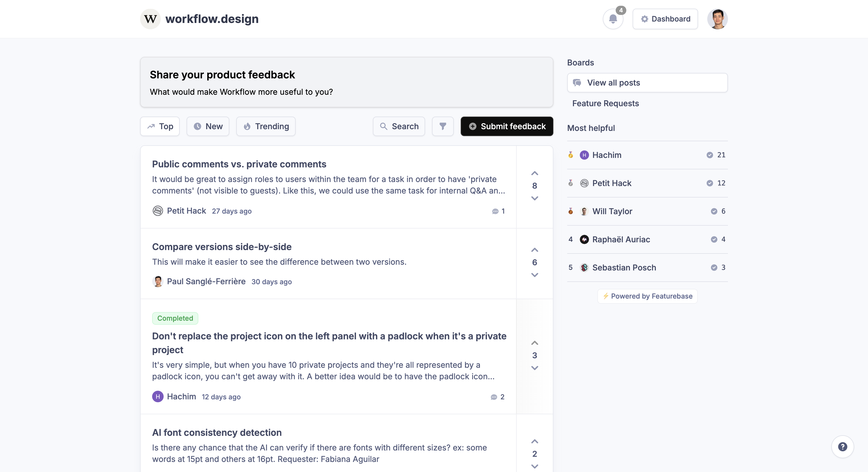Click Raphaël Auriac in Most helpful list

[621, 239]
